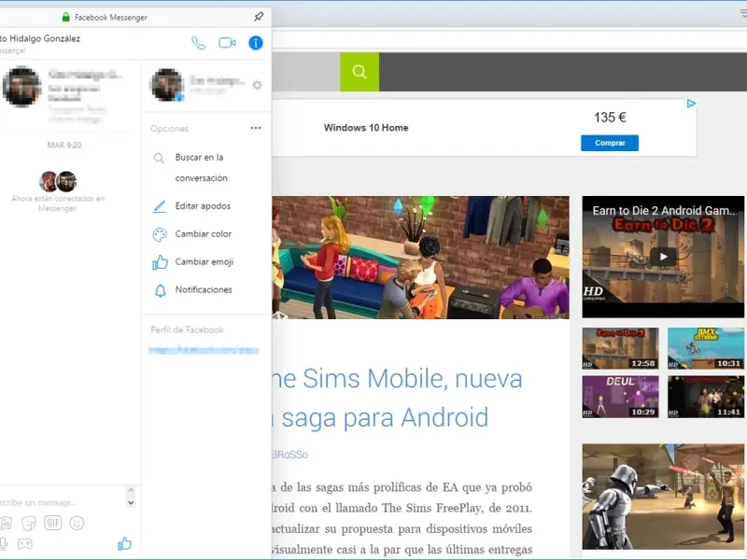Click the message input field
Image resolution: width=747 pixels, height=560 pixels.
62,502
